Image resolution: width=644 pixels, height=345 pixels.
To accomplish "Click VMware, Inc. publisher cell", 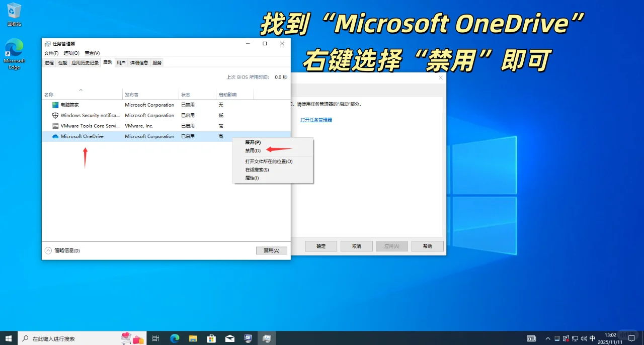I will (139, 126).
